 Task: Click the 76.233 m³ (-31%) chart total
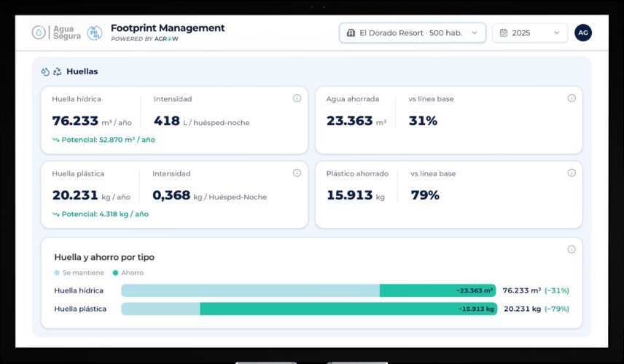[x=536, y=290]
